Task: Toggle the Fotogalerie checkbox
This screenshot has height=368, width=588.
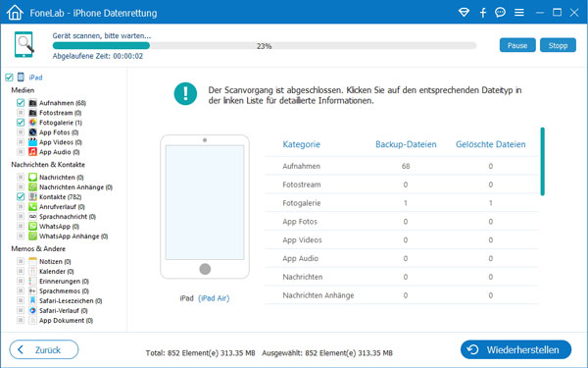Action: [21, 122]
